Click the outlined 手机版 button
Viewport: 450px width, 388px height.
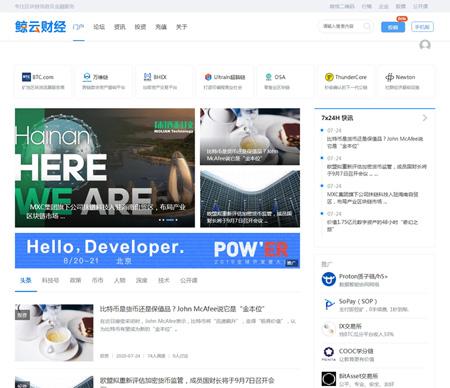tap(422, 27)
